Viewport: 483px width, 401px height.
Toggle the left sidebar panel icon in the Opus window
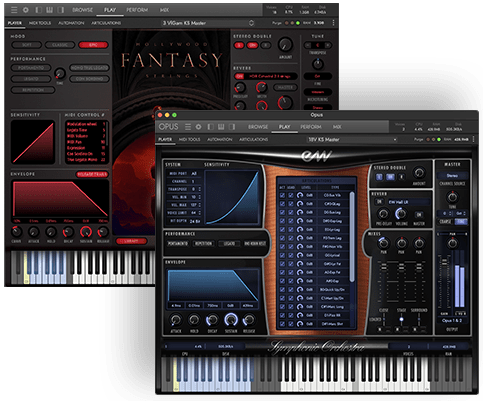coord(210,127)
